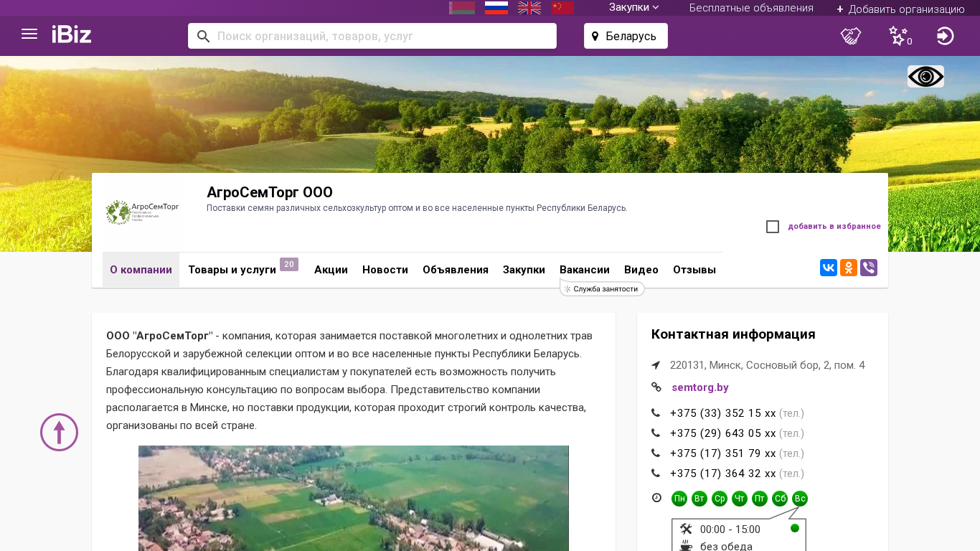
Task: Click the address location arrow icon
Action: point(656,365)
